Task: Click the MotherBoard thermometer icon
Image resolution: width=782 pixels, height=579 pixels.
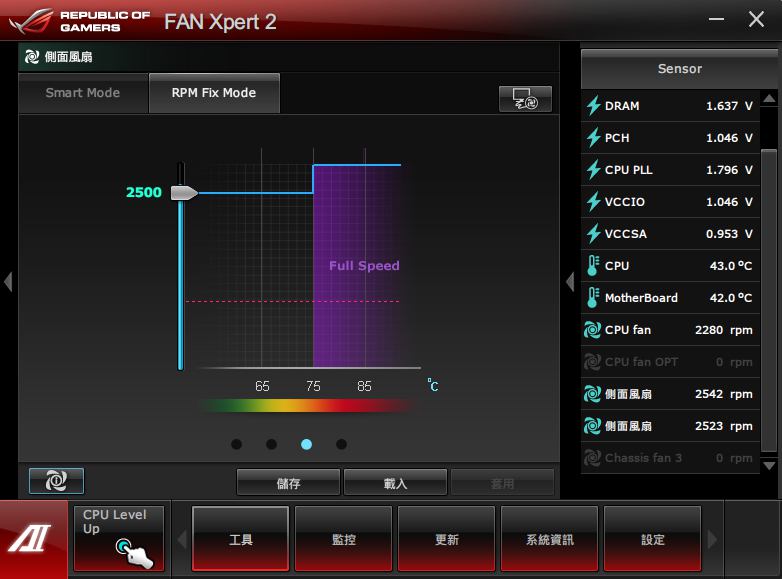Action: point(592,298)
